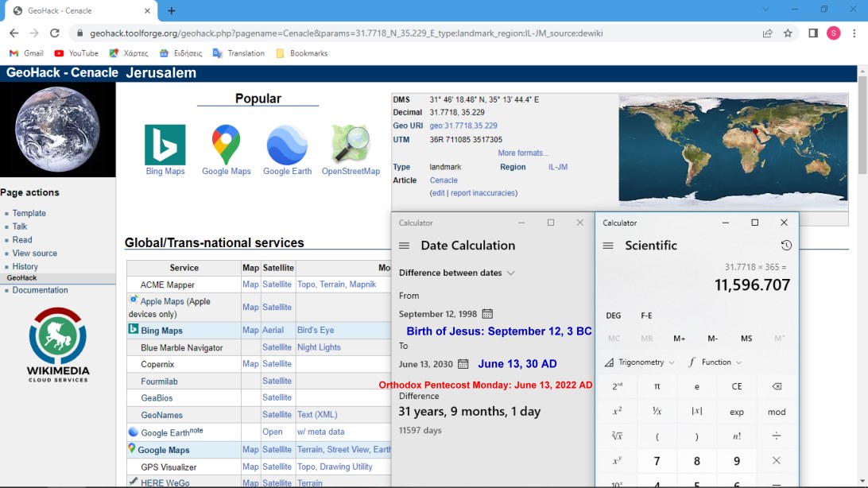Open Bookmarks folder in bookmarks bar
The width and height of the screenshot is (868, 488).
(x=302, y=53)
